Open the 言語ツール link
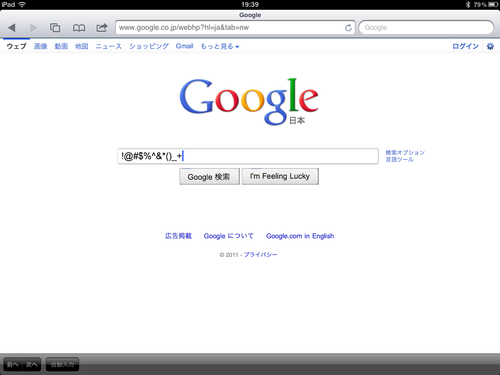This screenshot has height=375, width=500. pyautogui.click(x=399, y=160)
